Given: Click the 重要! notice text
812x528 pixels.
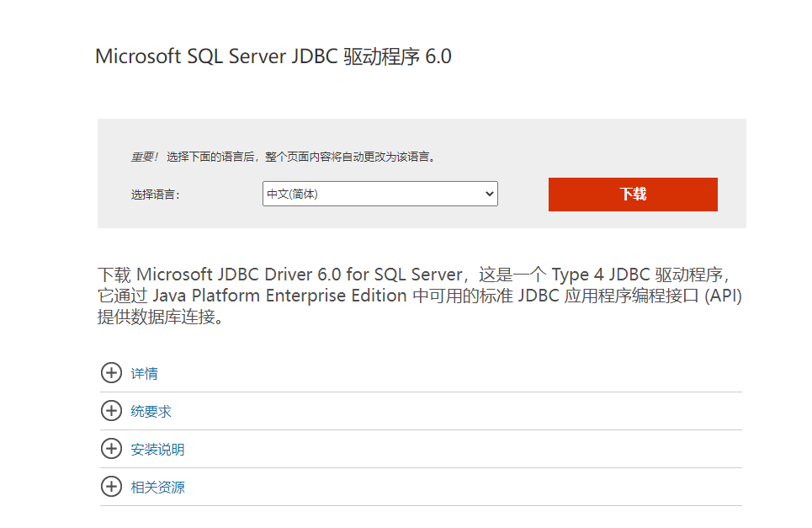Looking at the screenshot, I should coord(145,157).
